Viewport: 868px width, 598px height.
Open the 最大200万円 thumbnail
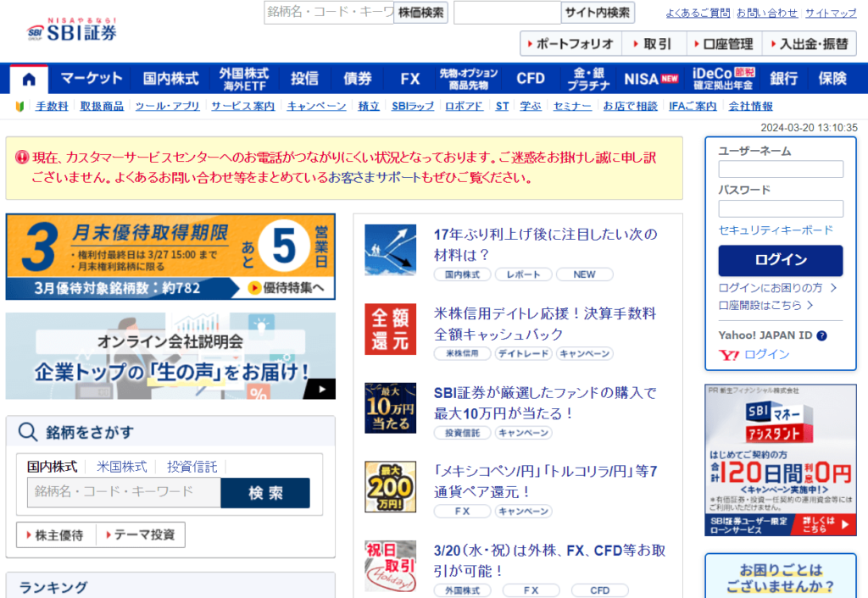[x=390, y=487]
